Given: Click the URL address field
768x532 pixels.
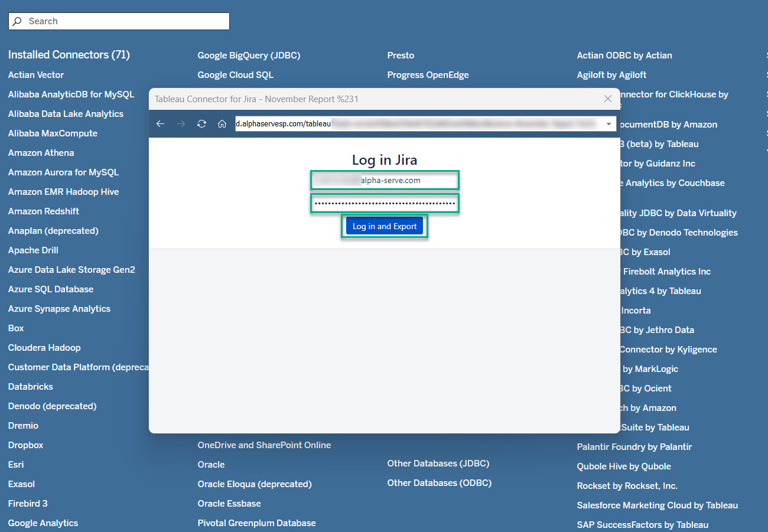Looking at the screenshot, I should point(414,124).
